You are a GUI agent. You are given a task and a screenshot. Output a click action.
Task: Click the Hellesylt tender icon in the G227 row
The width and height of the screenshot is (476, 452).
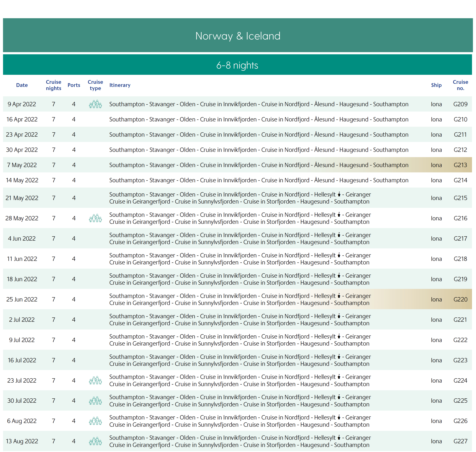pyautogui.click(x=339, y=438)
